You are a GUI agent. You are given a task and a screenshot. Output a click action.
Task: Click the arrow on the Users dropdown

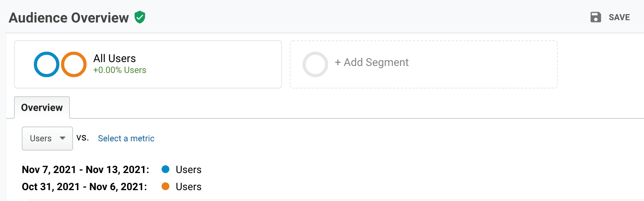(63, 138)
